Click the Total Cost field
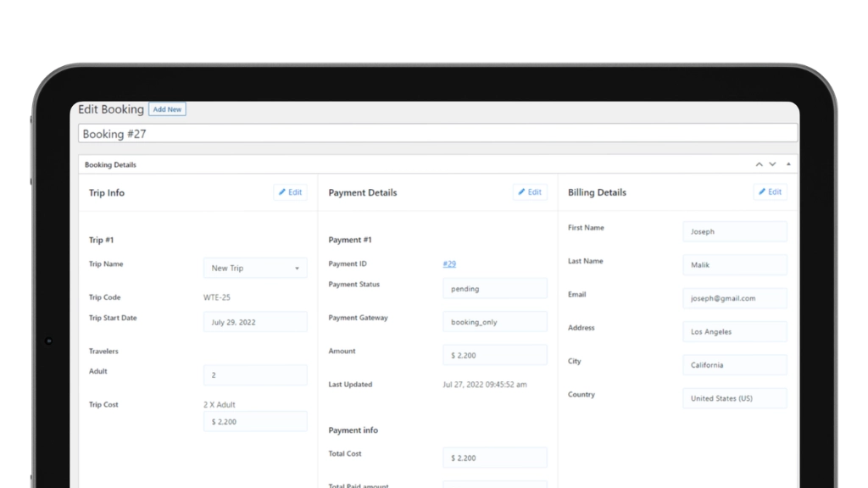Screen dimensions: 868x488 (x=494, y=457)
